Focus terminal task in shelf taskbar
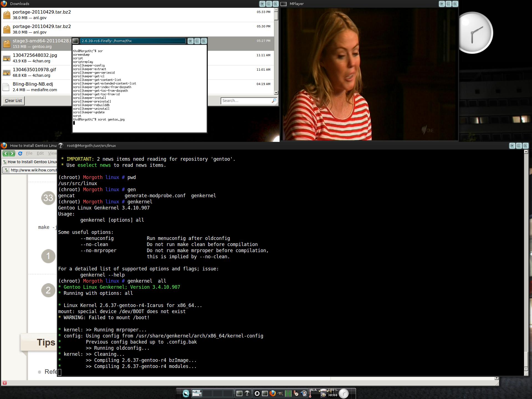The image size is (532, 399). (x=239, y=393)
